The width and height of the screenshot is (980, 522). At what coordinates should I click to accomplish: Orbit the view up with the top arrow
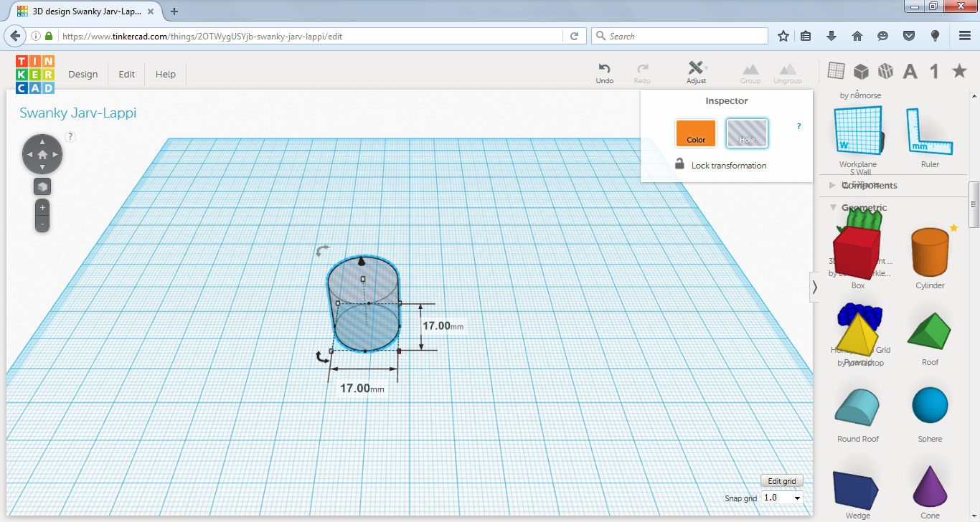click(x=42, y=141)
